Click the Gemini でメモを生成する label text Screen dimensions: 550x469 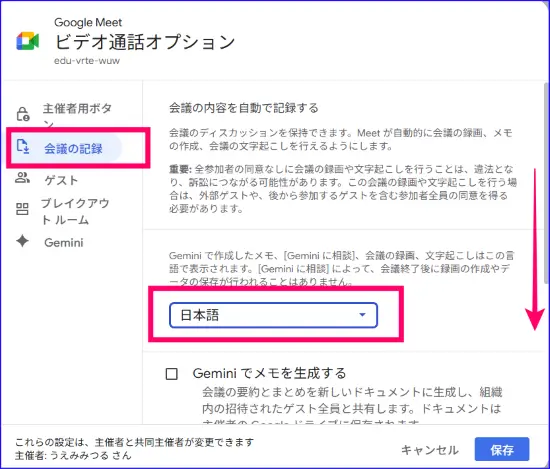pos(269,373)
